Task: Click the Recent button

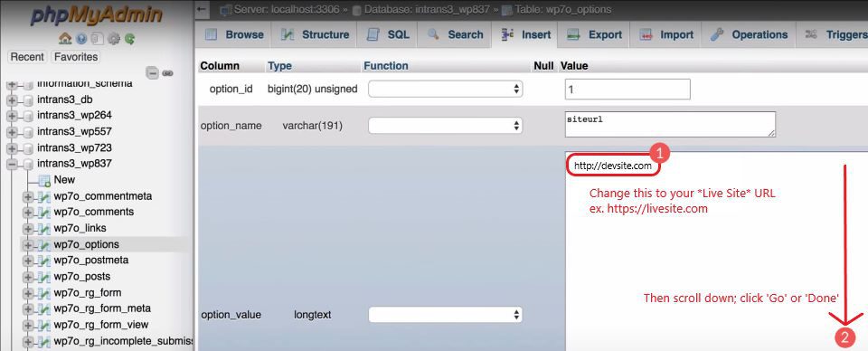Action: pyautogui.click(x=27, y=57)
